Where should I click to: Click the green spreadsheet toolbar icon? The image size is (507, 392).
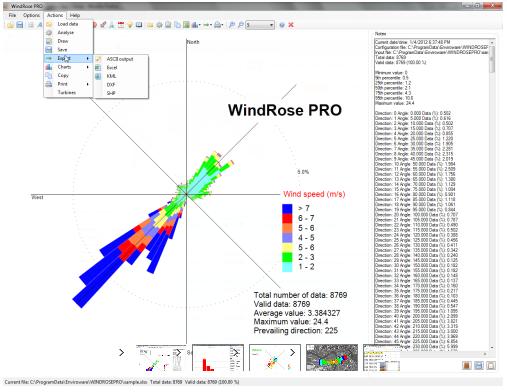pyautogui.click(x=186, y=25)
